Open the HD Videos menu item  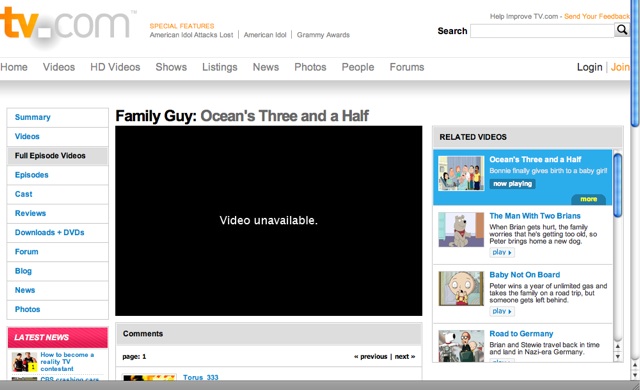coord(115,67)
